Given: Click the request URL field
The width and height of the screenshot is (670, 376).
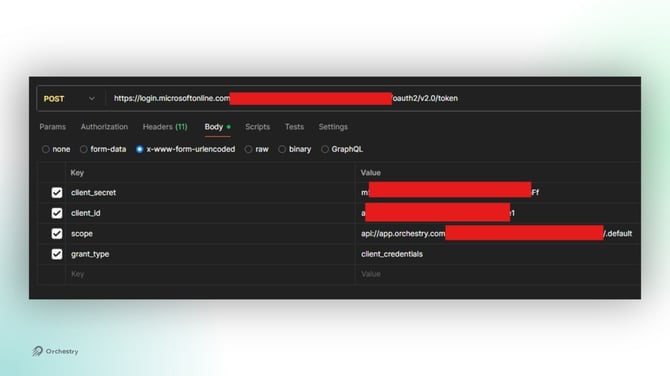Looking at the screenshot, I should [x=374, y=99].
